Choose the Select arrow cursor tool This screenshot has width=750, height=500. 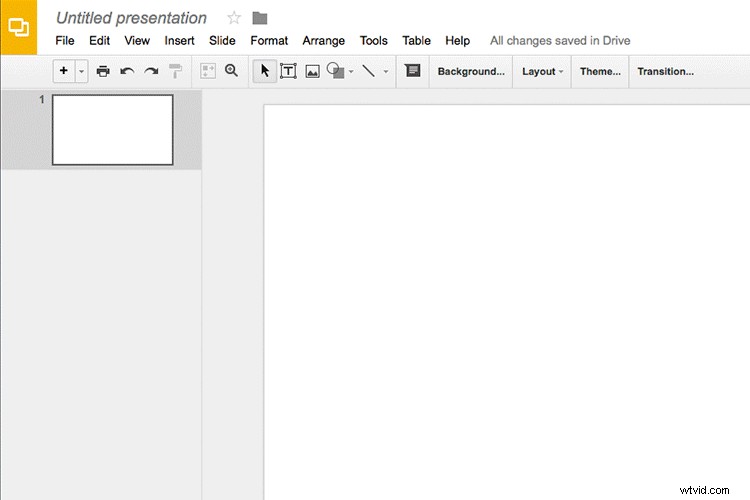(x=265, y=72)
